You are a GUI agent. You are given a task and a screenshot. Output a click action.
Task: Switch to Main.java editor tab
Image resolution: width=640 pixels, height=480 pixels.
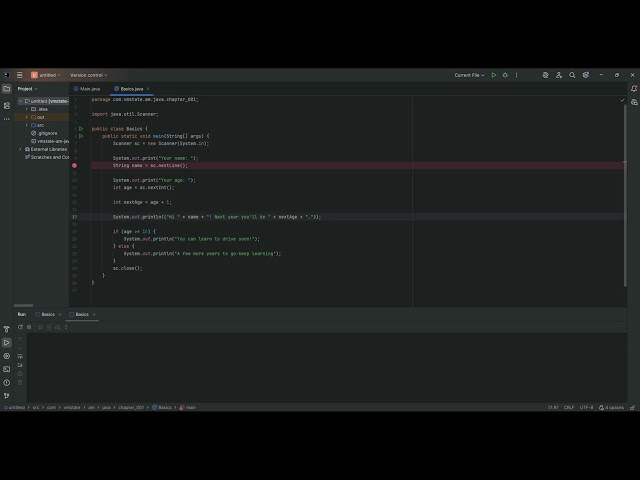click(x=87, y=89)
